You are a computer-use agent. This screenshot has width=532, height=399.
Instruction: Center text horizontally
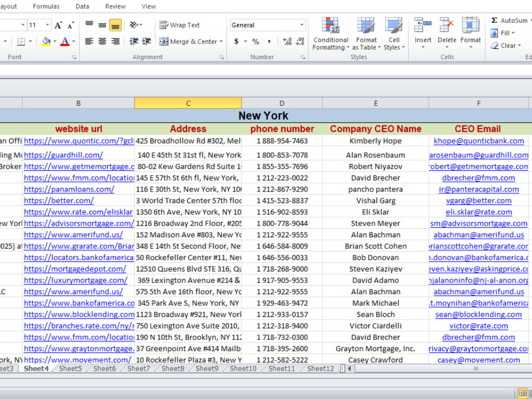102,41
